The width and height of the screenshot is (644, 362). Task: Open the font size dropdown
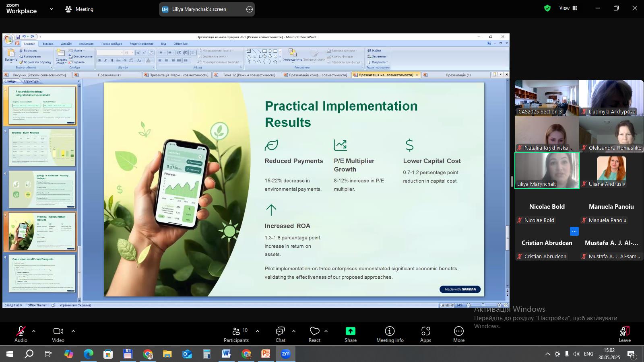(x=132, y=53)
